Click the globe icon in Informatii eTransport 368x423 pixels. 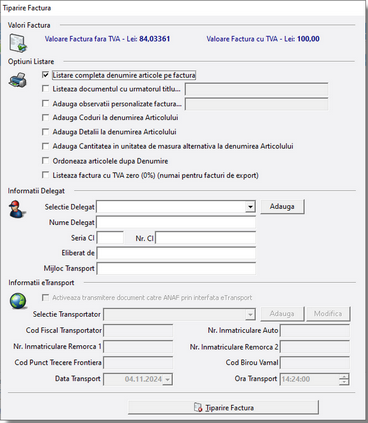tap(18, 301)
